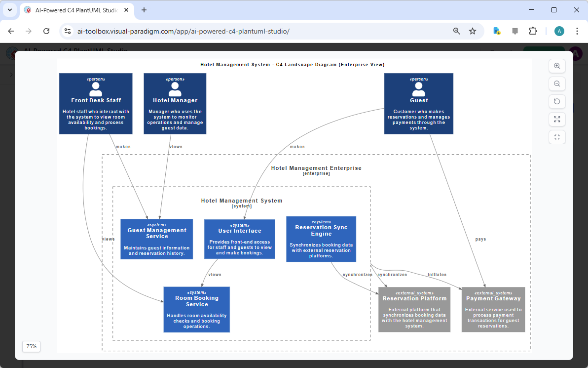Expand the left sidebar chevron
This screenshot has width=588, height=368.
tap(11, 75)
